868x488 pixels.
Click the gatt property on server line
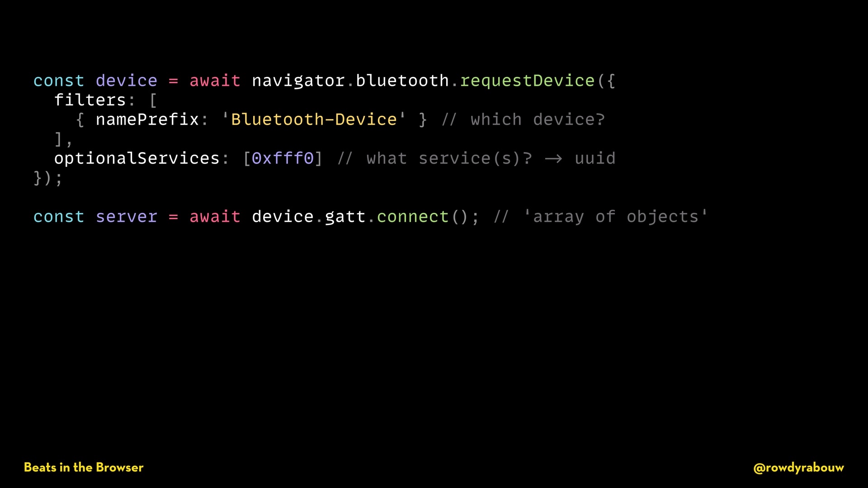coord(345,217)
